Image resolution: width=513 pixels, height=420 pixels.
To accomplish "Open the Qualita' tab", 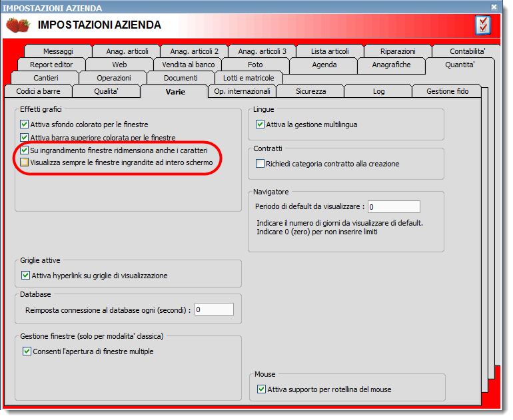I will click(x=106, y=91).
